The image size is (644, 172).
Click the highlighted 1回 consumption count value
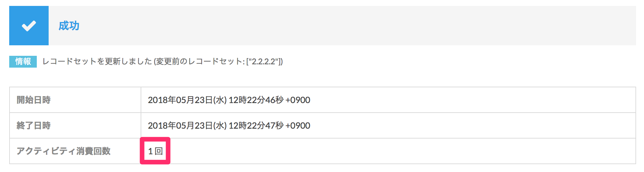click(x=155, y=151)
